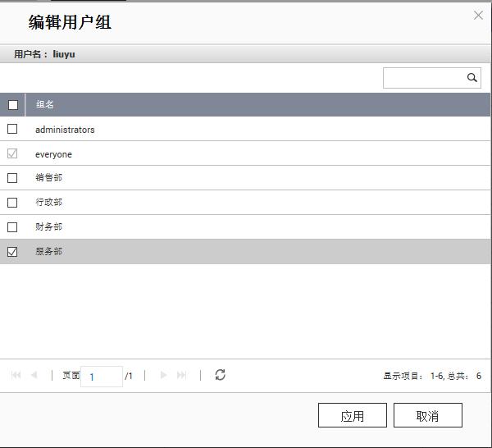Select the administrators row text
The height and width of the screenshot is (448, 492).
click(x=65, y=130)
